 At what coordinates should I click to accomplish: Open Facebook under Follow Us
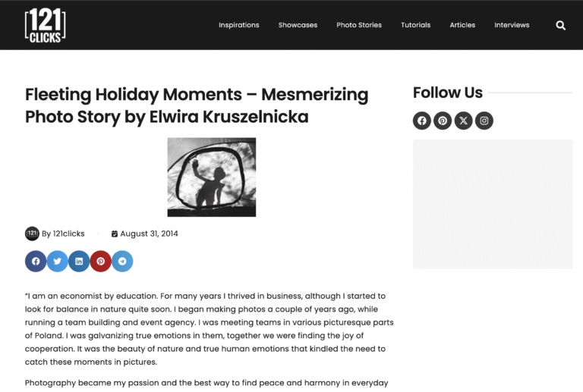[x=422, y=121]
